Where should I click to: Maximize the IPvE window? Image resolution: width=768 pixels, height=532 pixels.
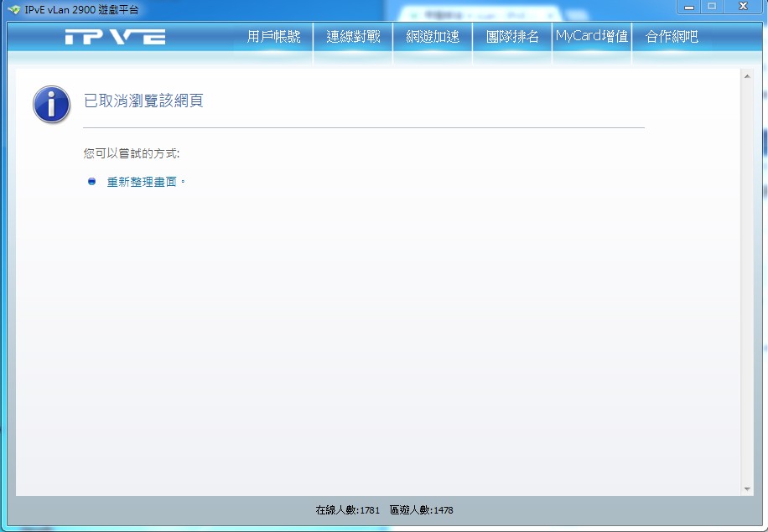[x=712, y=7]
